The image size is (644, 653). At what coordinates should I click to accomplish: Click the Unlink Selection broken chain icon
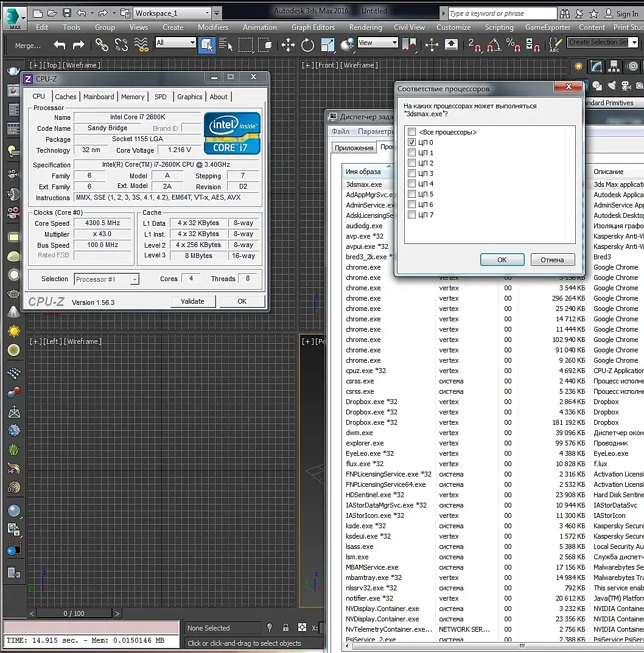tap(121, 44)
